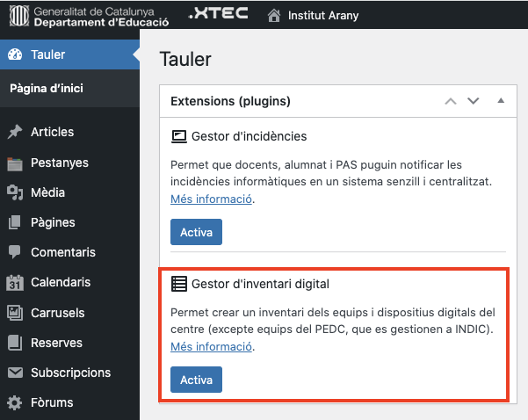Activate the Gestor d'incidències plugin
Image resolution: width=528 pixels, height=420 pixels.
point(195,232)
